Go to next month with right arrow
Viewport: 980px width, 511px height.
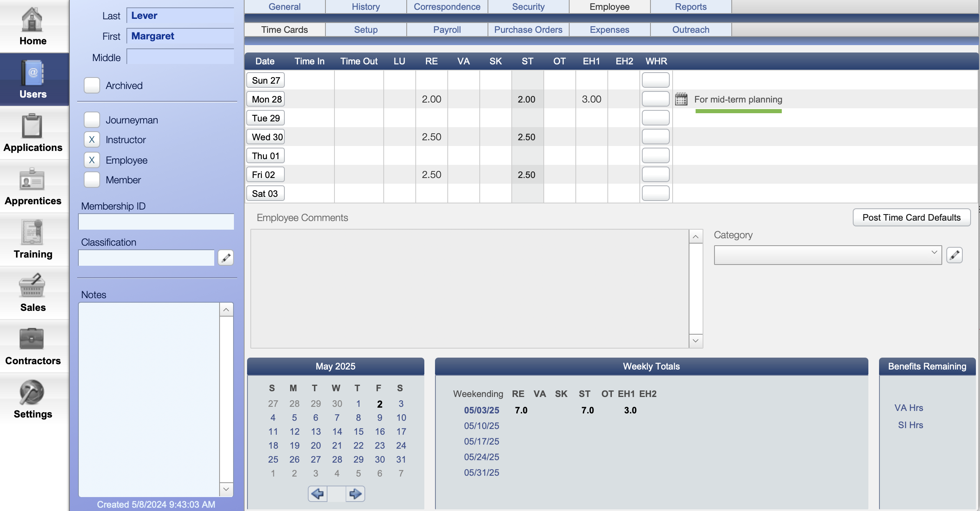(x=355, y=494)
